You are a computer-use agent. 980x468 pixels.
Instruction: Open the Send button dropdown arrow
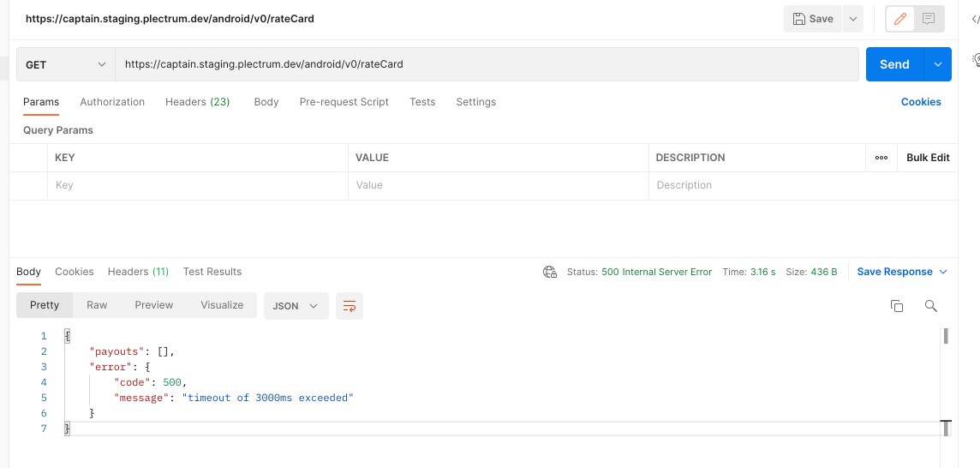(938, 64)
